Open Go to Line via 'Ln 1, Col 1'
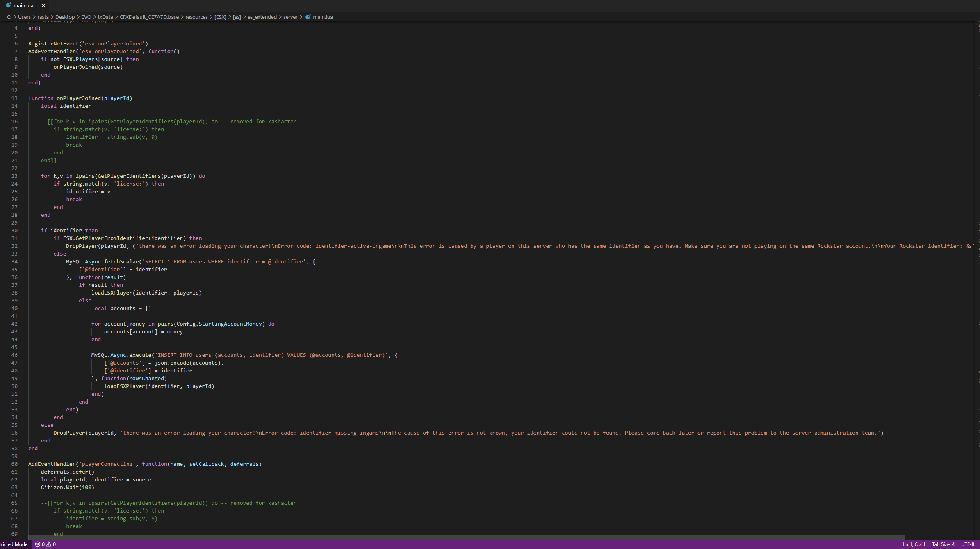The width and height of the screenshot is (980, 549). [914, 544]
